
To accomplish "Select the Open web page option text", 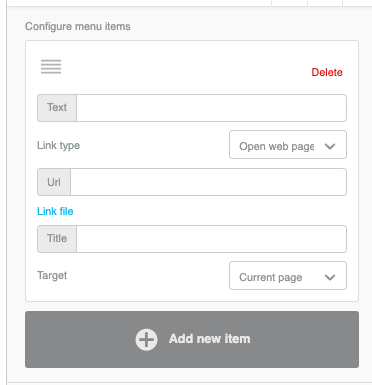I will click(x=277, y=147).
